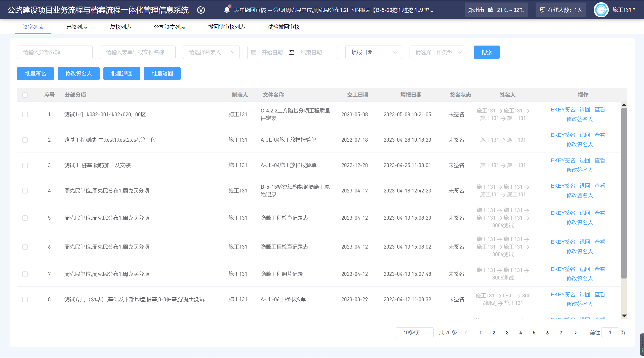Click the 批量签名 button

point(35,74)
